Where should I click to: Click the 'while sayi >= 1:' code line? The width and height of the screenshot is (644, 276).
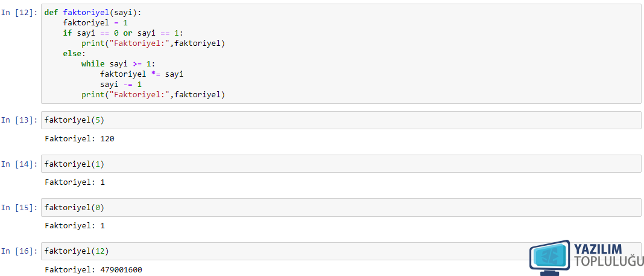(119, 64)
